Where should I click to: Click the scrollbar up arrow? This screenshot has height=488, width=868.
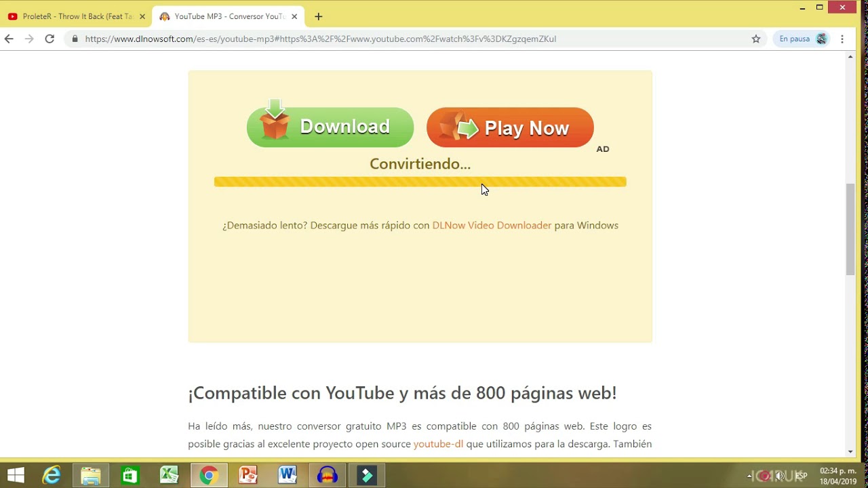pyautogui.click(x=850, y=57)
